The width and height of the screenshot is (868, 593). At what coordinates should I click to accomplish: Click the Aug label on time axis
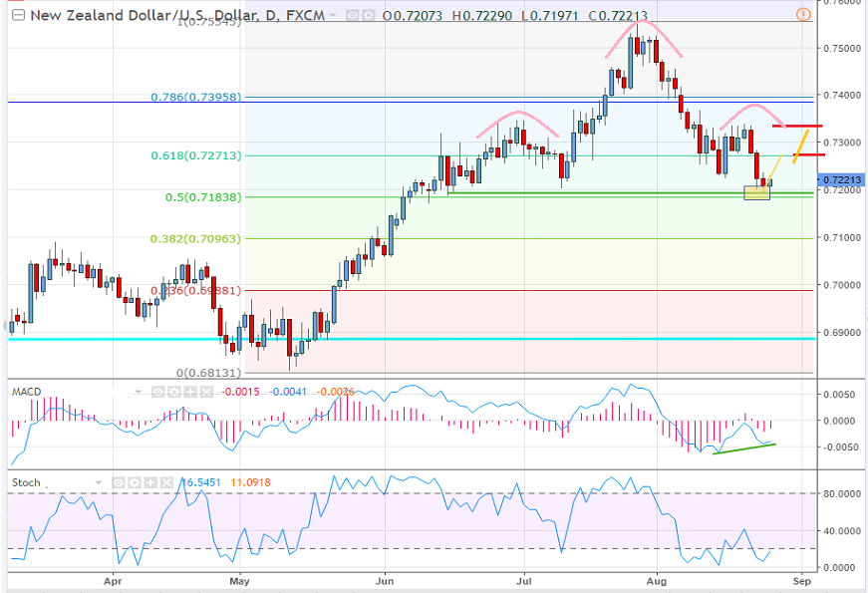657,581
